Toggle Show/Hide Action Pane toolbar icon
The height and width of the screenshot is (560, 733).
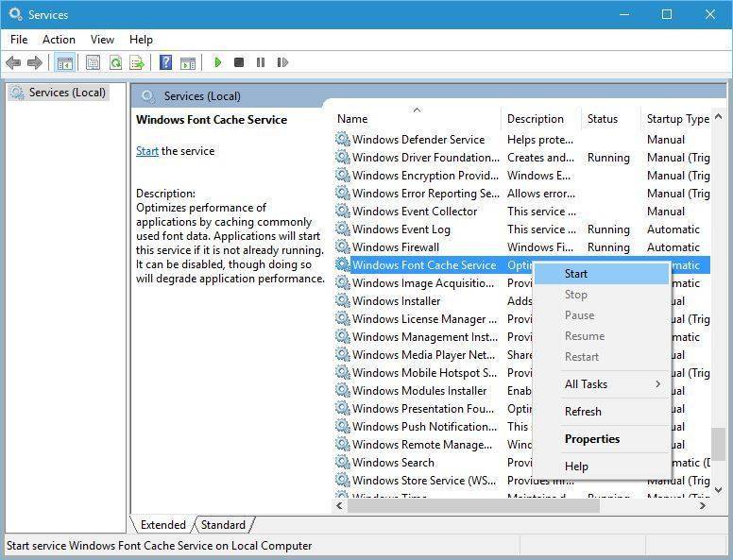[188, 62]
